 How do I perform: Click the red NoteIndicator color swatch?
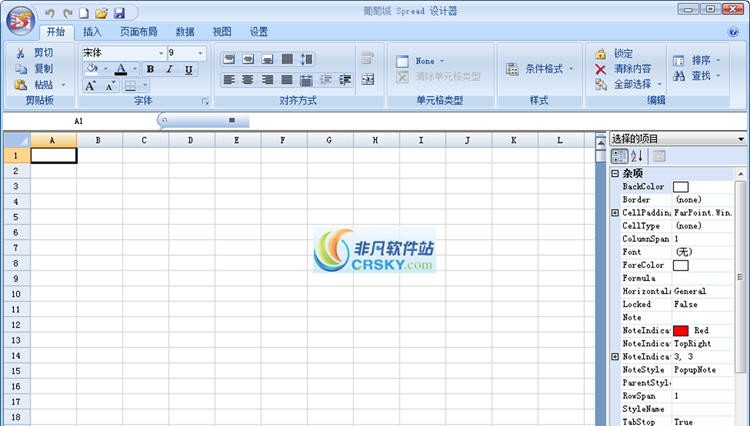(680, 330)
